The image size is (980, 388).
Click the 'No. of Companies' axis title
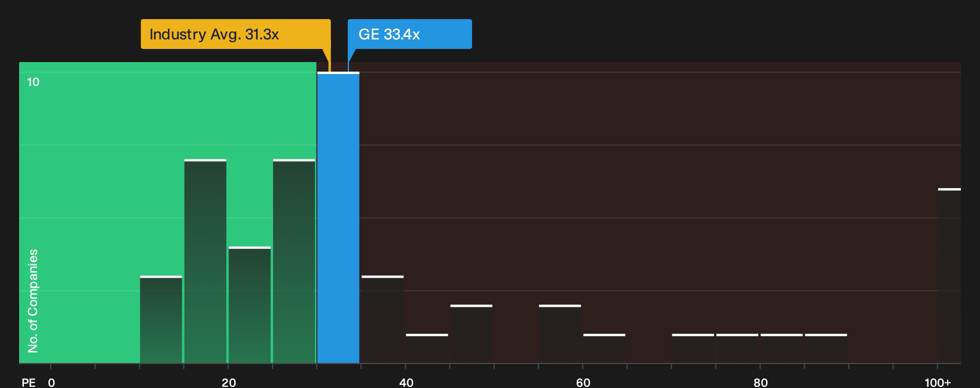click(33, 300)
